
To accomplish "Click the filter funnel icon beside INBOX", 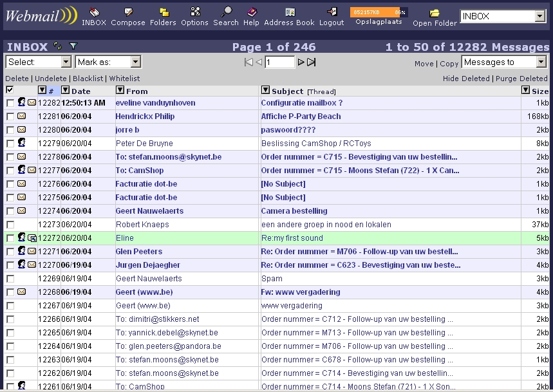I will [x=73, y=46].
